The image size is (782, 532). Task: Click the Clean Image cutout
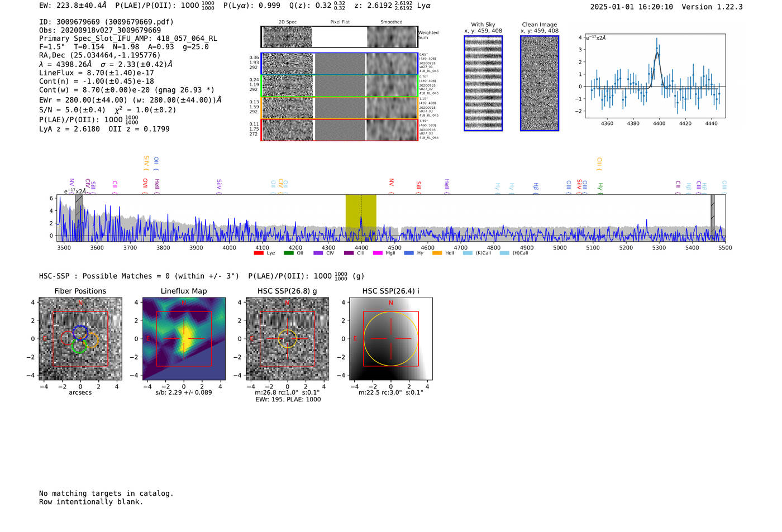coord(540,83)
